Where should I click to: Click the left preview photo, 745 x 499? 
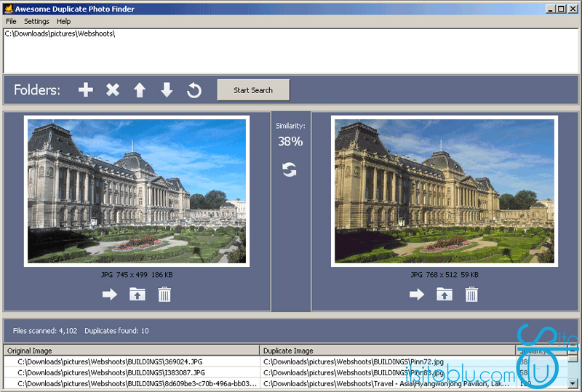tap(137, 191)
